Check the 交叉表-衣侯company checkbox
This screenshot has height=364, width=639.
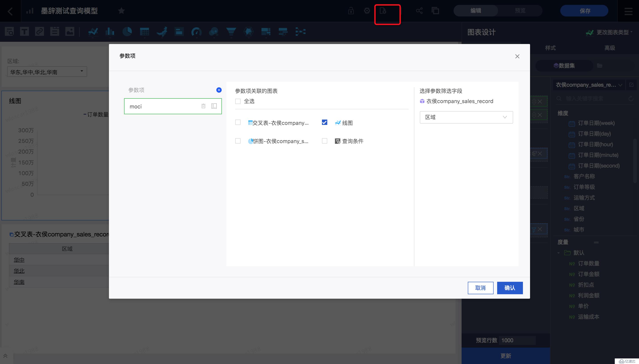(238, 122)
